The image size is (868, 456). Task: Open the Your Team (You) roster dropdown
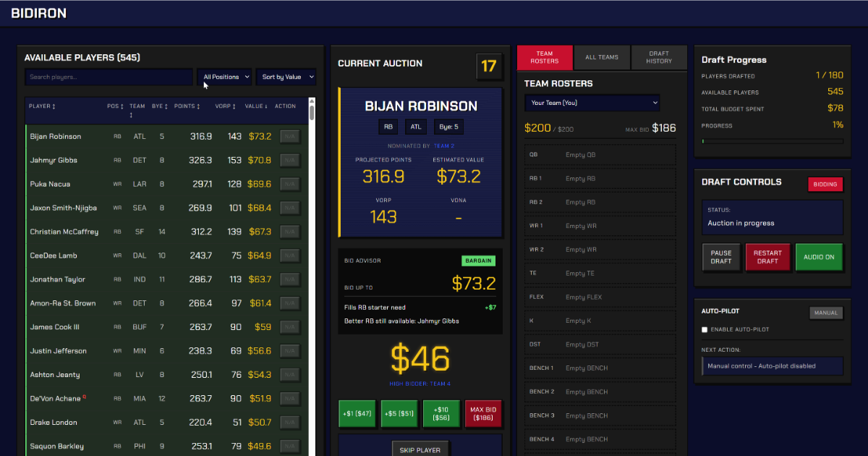point(592,103)
